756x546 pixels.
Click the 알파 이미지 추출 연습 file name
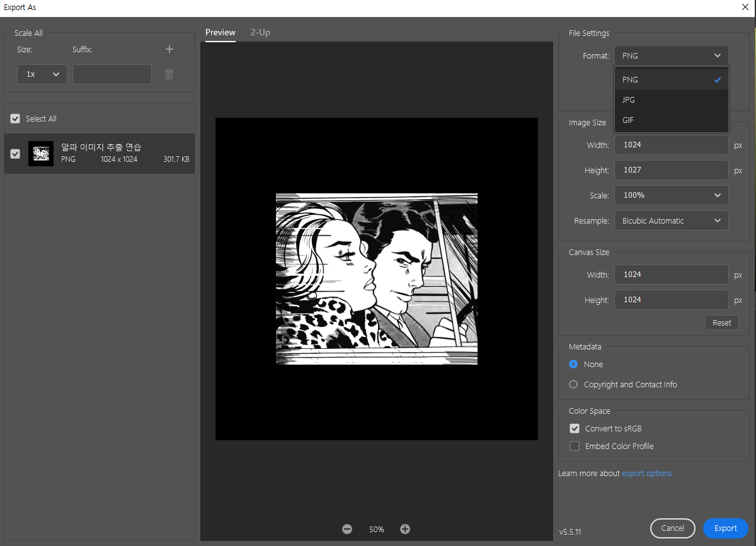pos(101,147)
